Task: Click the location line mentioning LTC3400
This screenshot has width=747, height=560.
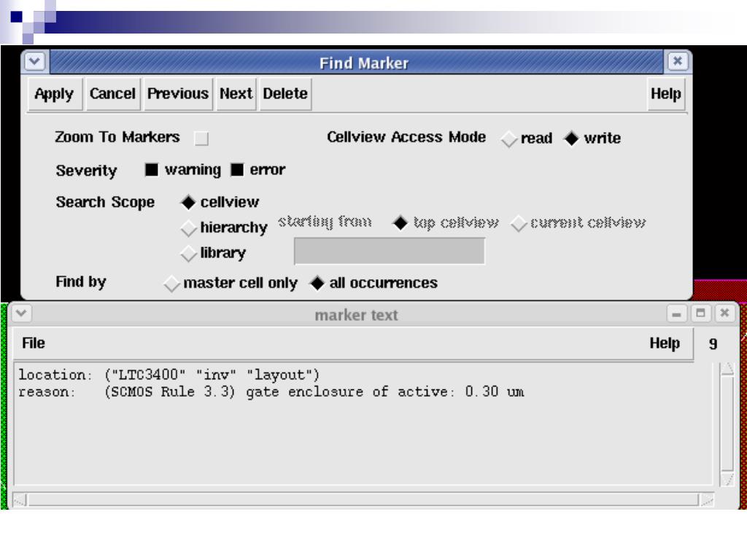Action: [169, 375]
